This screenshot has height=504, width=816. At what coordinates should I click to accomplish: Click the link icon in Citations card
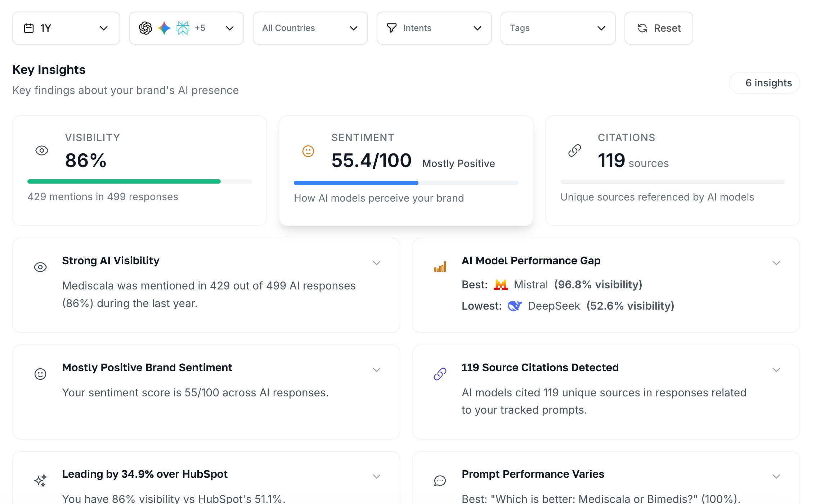pos(574,150)
